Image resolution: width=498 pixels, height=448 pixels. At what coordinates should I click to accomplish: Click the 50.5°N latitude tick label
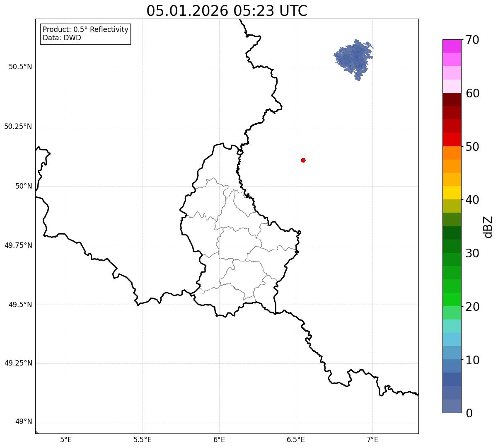pos(20,67)
